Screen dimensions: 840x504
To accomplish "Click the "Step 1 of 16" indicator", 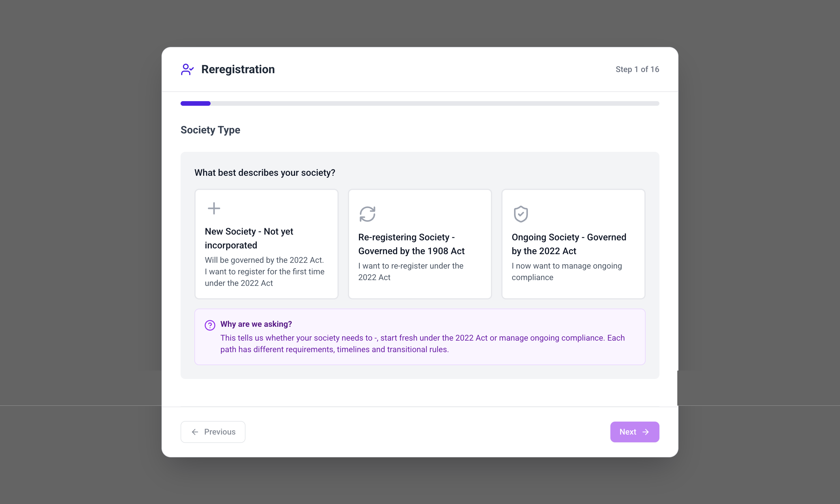I will 637,69.
